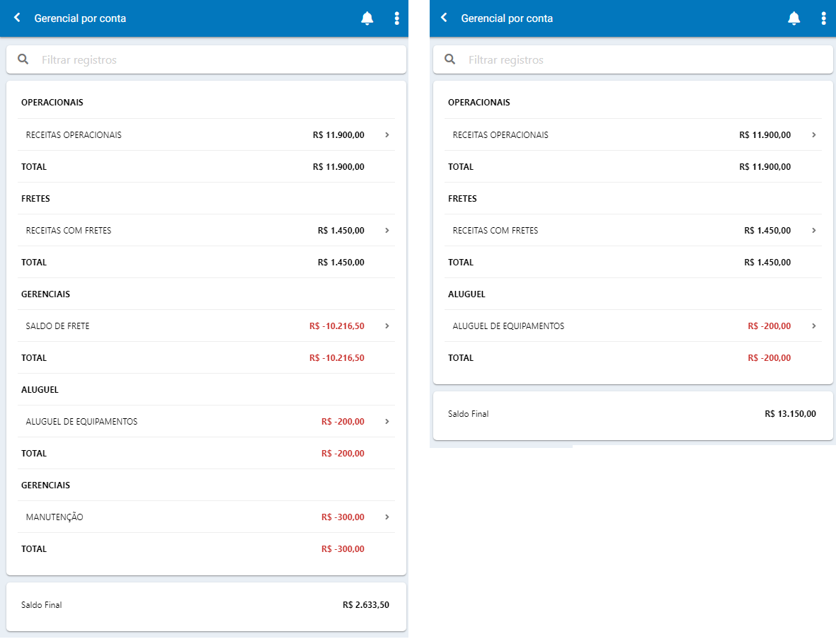Expand the MANUTENÇÃO row chevron
The width and height of the screenshot is (836, 644).
point(387,517)
